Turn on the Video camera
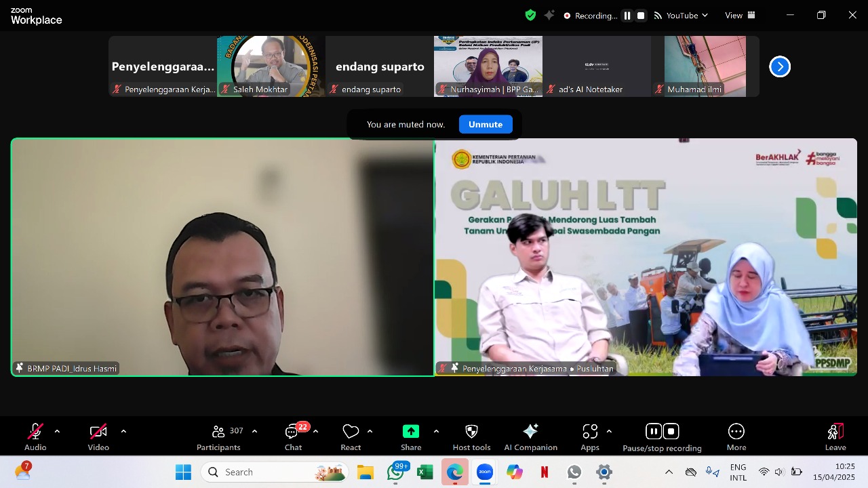Image resolution: width=868 pixels, height=488 pixels. pyautogui.click(x=98, y=437)
